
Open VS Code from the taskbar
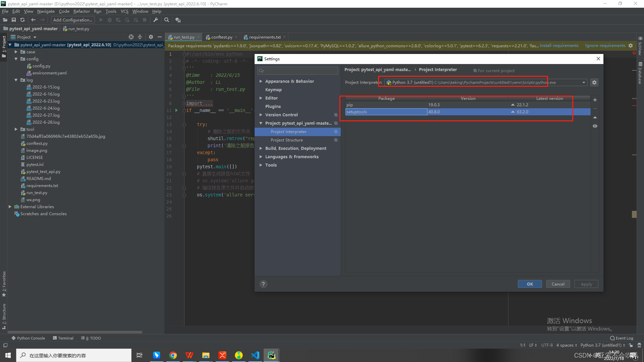pyautogui.click(x=255, y=355)
